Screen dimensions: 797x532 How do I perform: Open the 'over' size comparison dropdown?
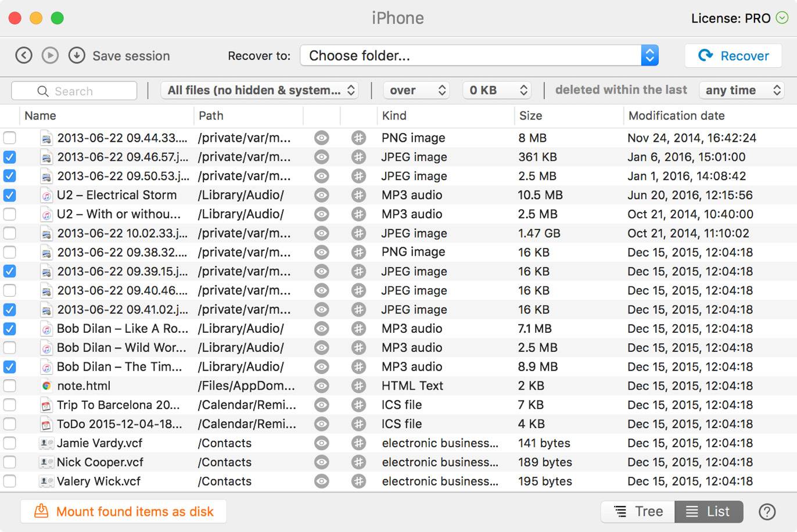pyautogui.click(x=416, y=90)
